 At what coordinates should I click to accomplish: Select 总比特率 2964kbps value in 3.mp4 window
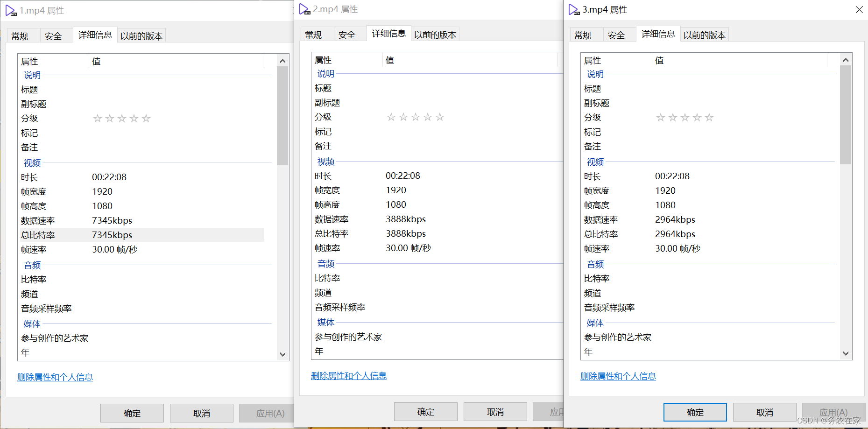pyautogui.click(x=675, y=234)
